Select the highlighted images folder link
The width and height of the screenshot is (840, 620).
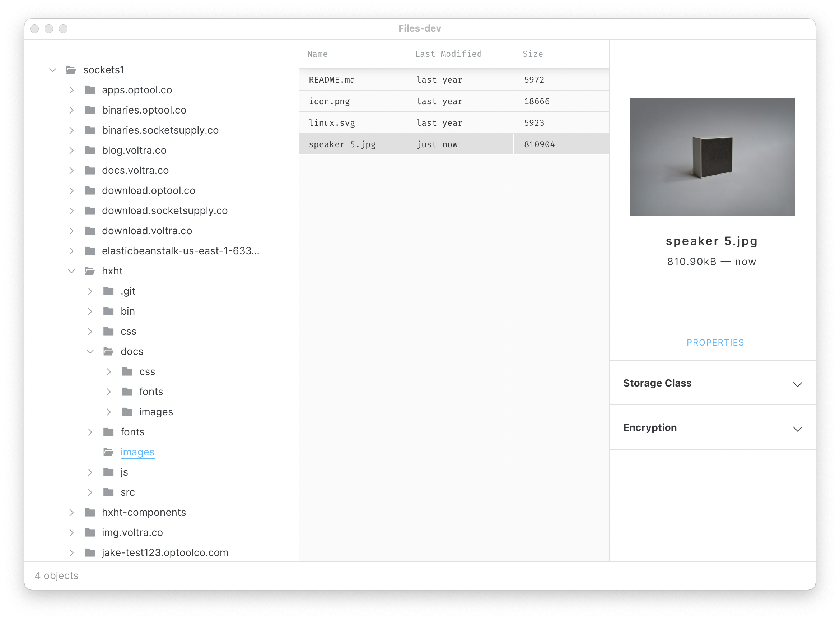(x=137, y=452)
